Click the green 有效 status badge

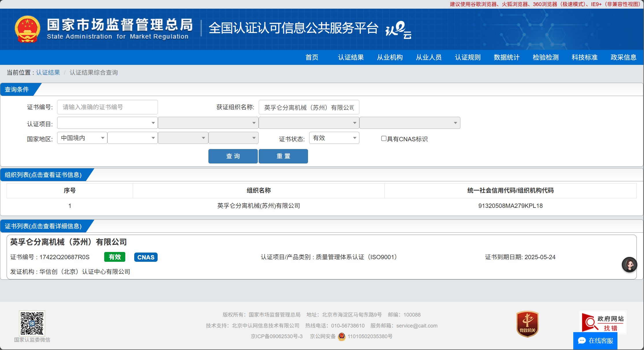pos(115,257)
